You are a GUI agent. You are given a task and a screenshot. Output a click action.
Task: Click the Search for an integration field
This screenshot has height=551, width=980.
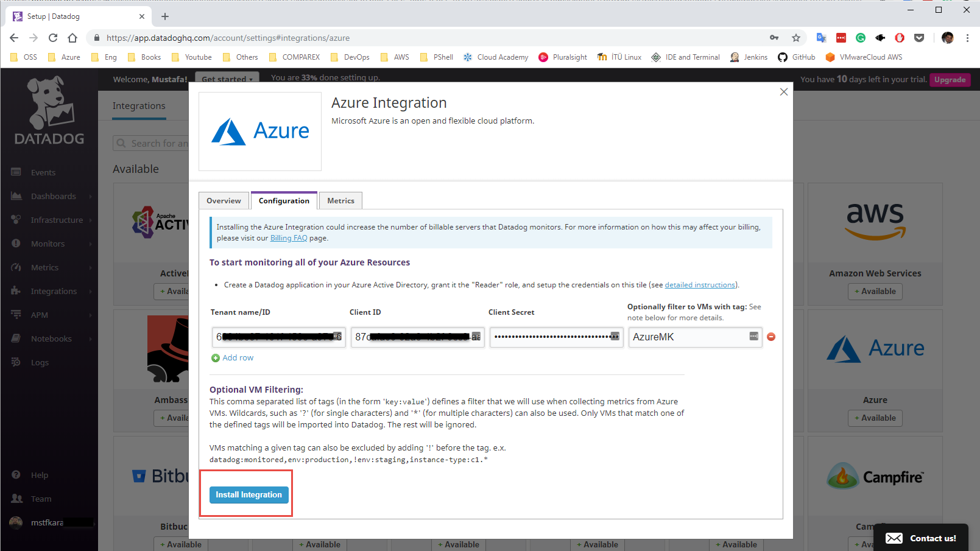(152, 143)
